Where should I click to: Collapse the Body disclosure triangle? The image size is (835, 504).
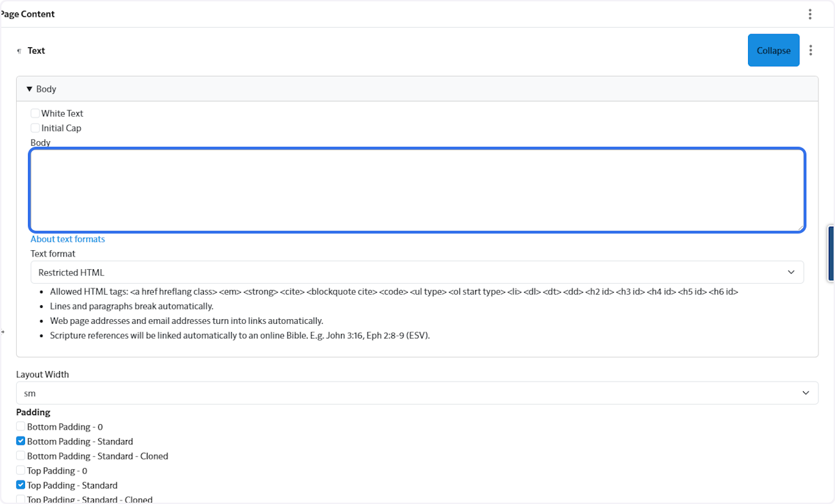pyautogui.click(x=29, y=89)
